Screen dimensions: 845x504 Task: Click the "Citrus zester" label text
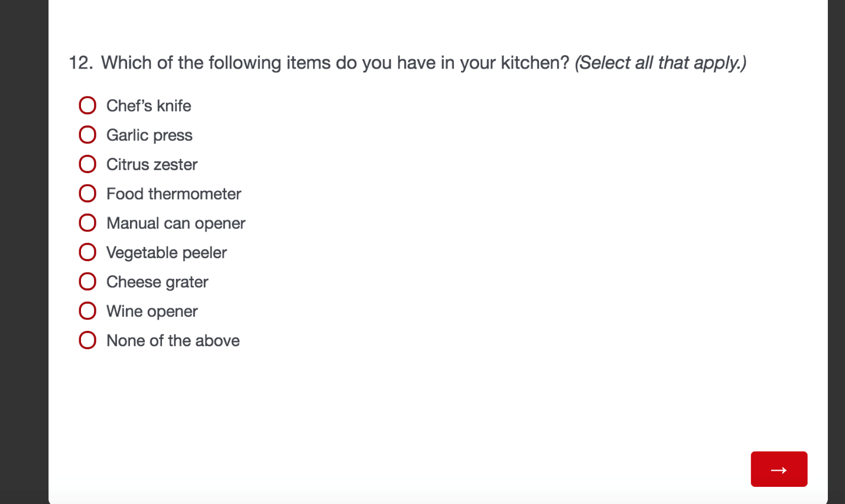point(152,164)
